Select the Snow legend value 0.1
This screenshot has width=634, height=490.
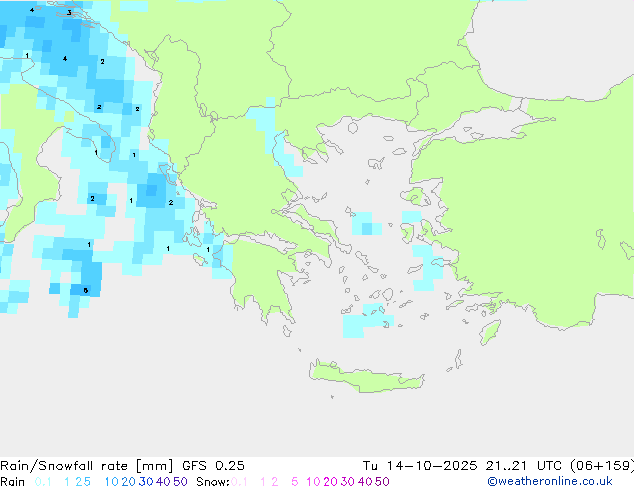[x=239, y=482]
